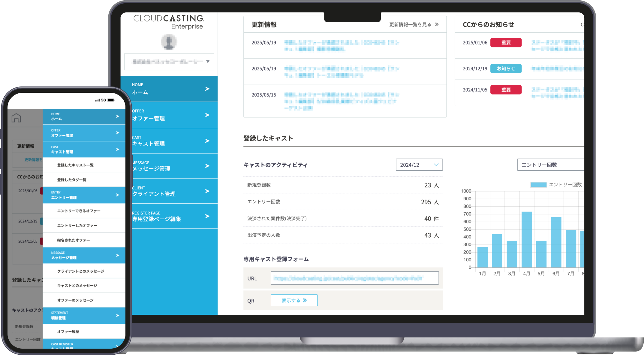
Task: Select クライアントとのメッセージ in phone menu
Action: tap(80, 271)
